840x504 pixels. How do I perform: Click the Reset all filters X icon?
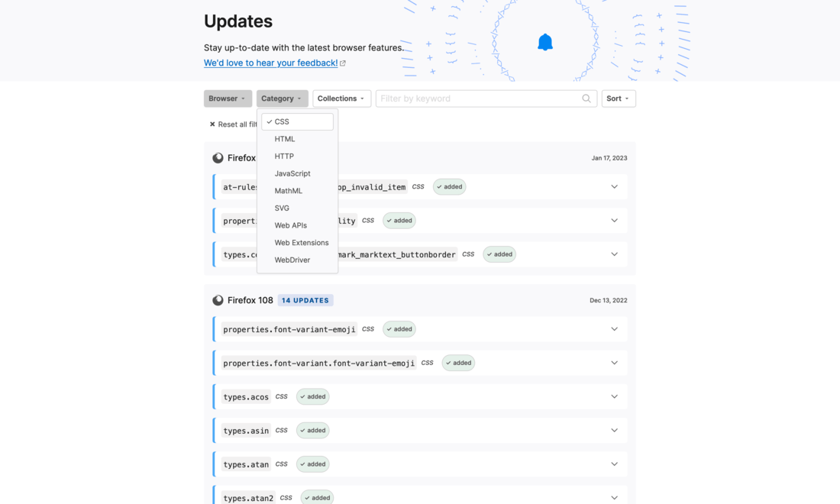(212, 124)
